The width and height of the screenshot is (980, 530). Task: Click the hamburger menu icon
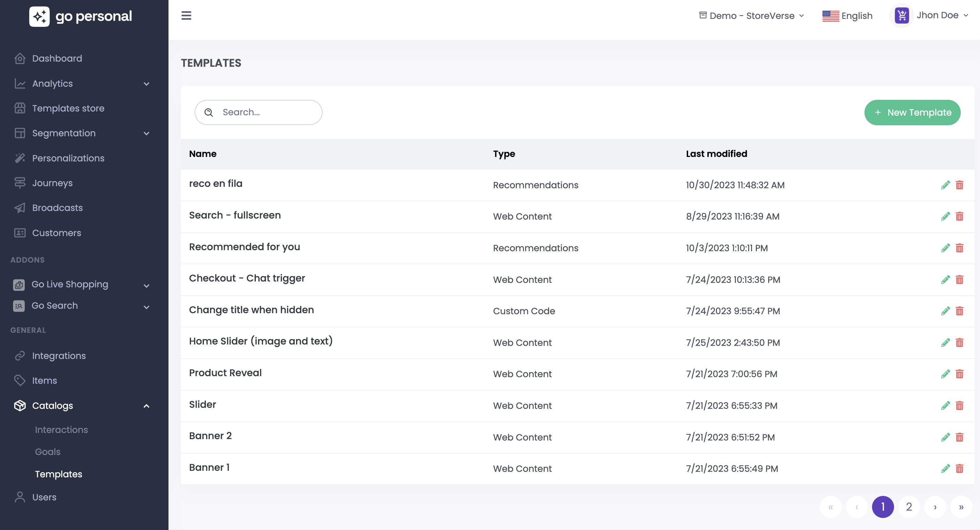(x=186, y=15)
